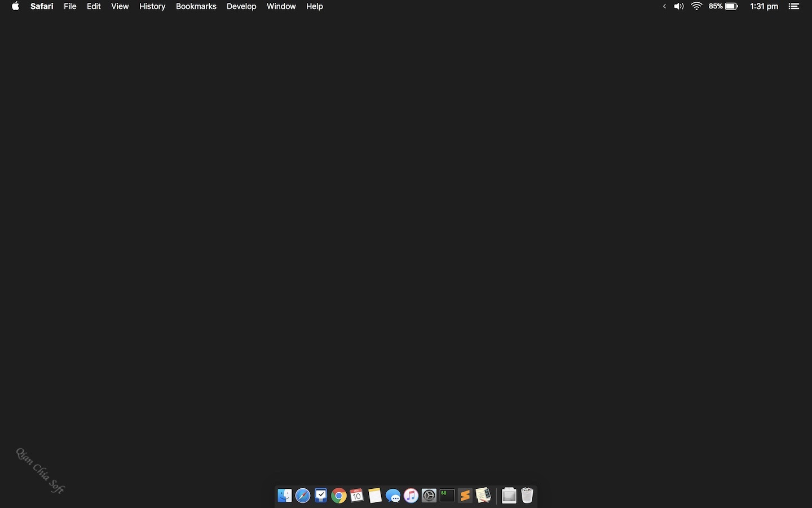
Task: Click the 1:31 pm clock
Action: [x=764, y=6]
